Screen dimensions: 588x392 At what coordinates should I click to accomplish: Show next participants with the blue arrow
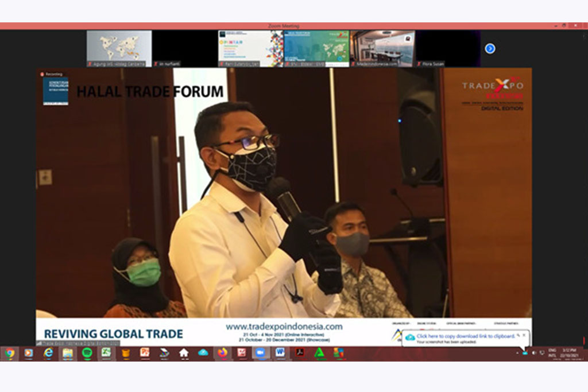point(490,49)
